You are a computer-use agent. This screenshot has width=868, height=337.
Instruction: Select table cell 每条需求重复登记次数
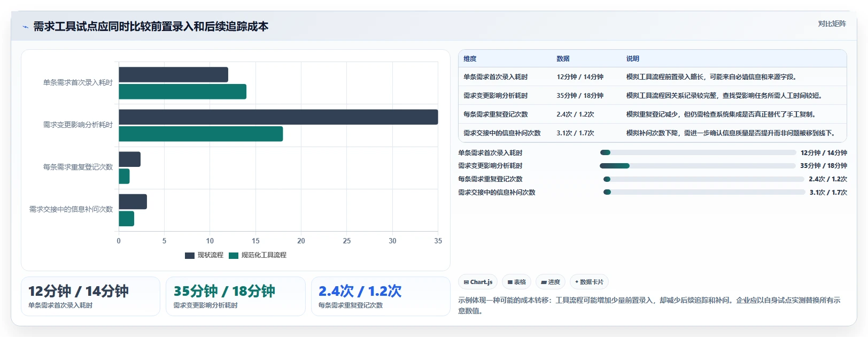(495, 114)
